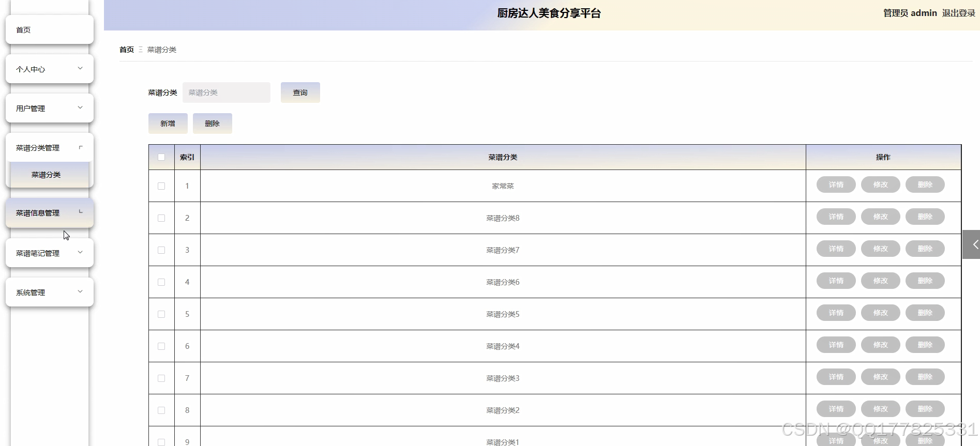The width and height of the screenshot is (980, 446).
Task: Click 删除 for 家常菜
Action: 925,184
